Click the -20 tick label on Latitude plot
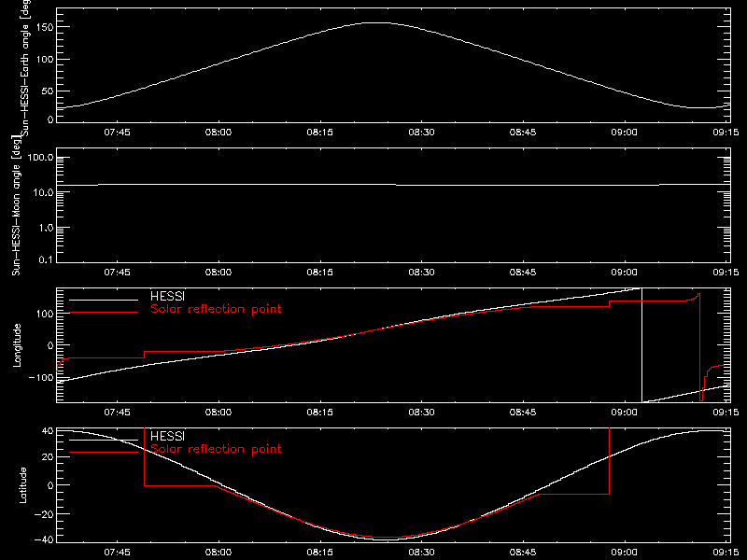Image resolution: width=747 pixels, height=560 pixels. 44,514
